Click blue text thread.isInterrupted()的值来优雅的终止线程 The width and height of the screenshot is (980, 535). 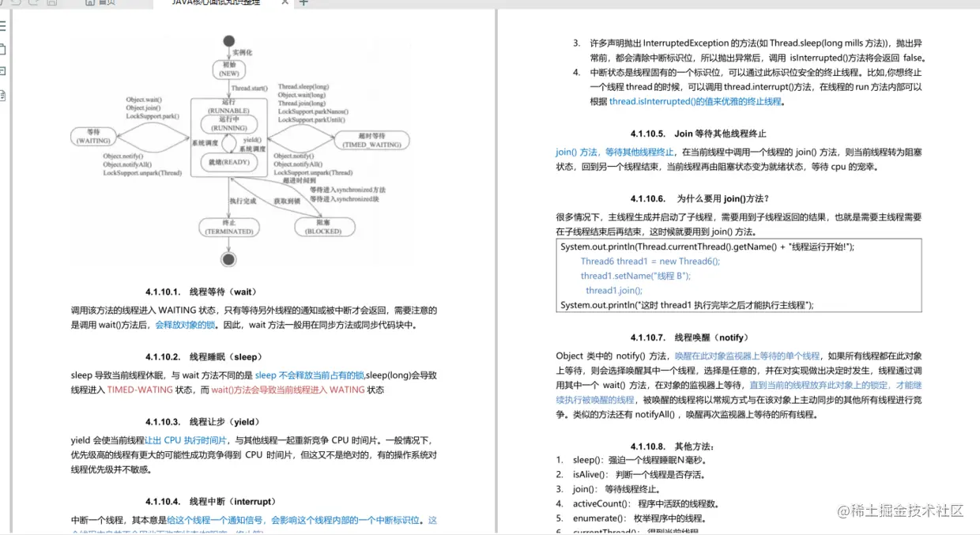pos(695,102)
